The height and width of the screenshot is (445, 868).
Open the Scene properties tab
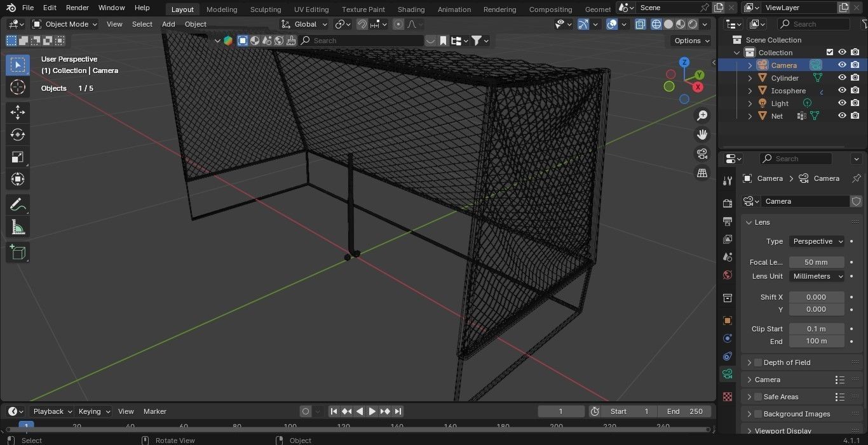728,256
